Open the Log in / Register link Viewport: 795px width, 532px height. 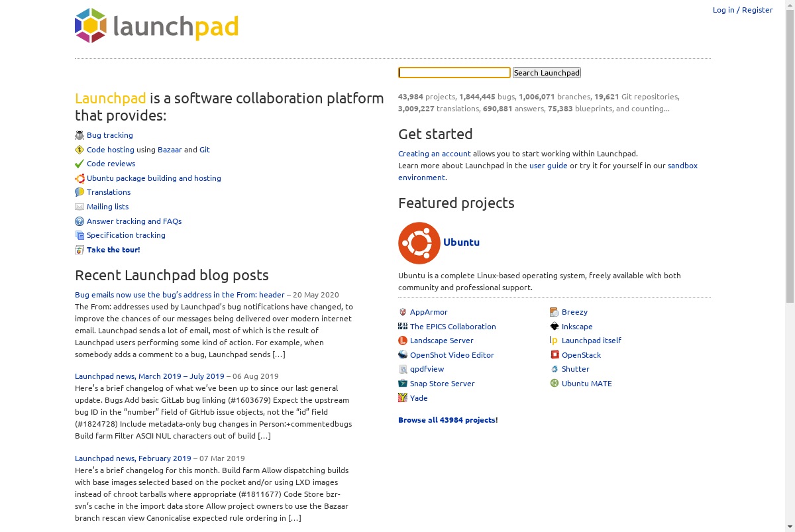(743, 10)
